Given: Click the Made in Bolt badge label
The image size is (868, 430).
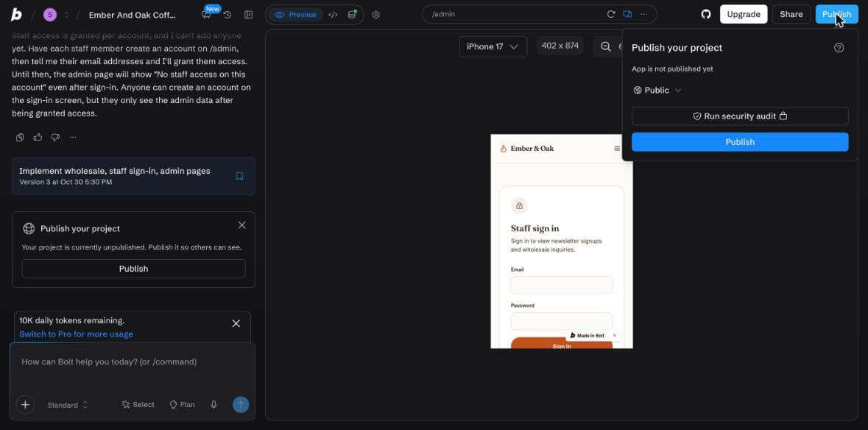Looking at the screenshot, I should click(588, 335).
